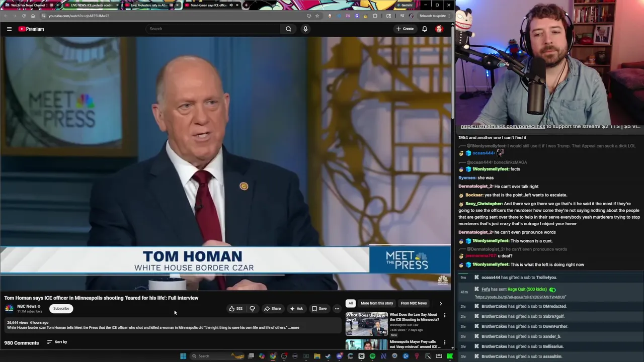Open the NBC News channel avatar

(x=9, y=308)
